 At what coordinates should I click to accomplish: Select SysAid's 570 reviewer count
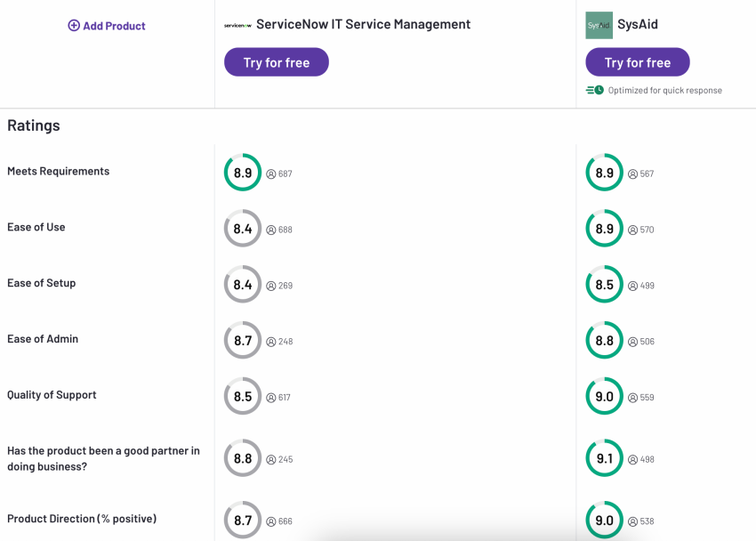click(x=647, y=230)
